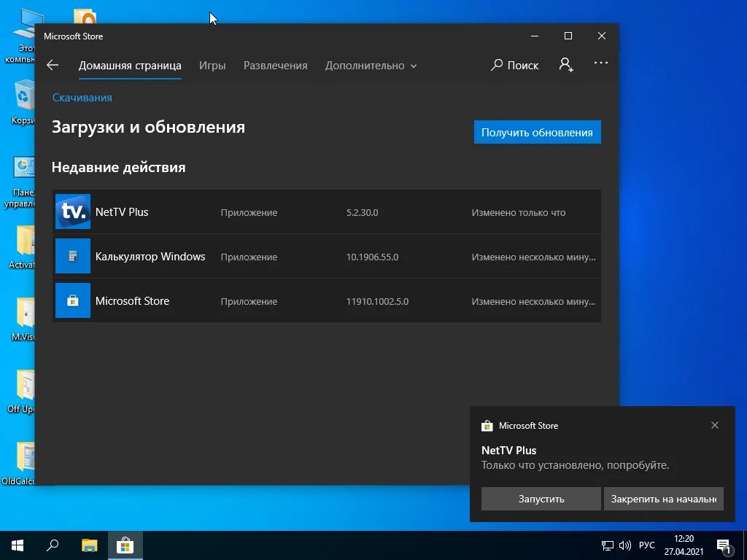Click the Получить обновления button

(537, 132)
